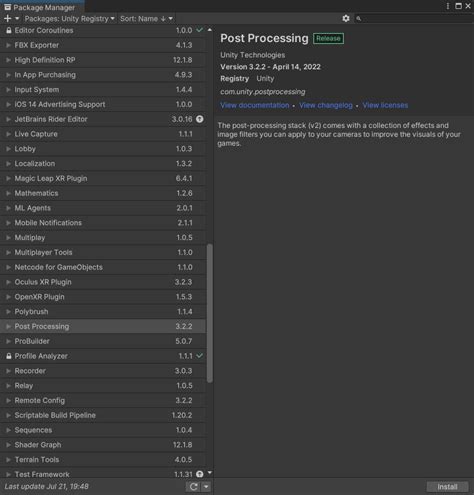Select iOS 14 Advertising Support package
The width and height of the screenshot is (474, 495).
pos(103,104)
